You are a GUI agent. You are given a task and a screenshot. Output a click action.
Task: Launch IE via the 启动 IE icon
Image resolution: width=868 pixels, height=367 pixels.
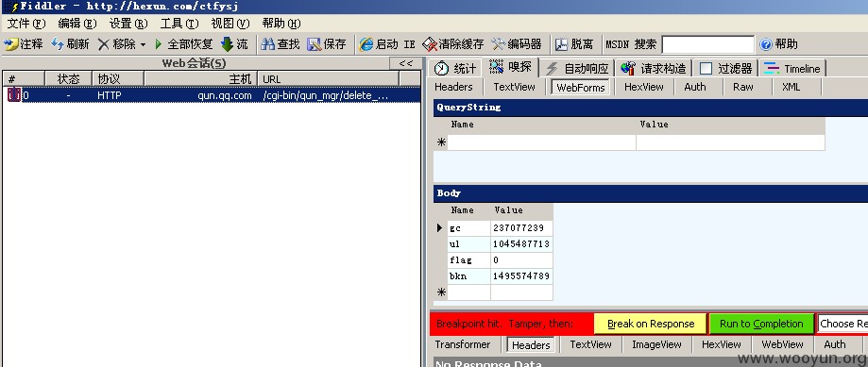pyautogui.click(x=366, y=44)
